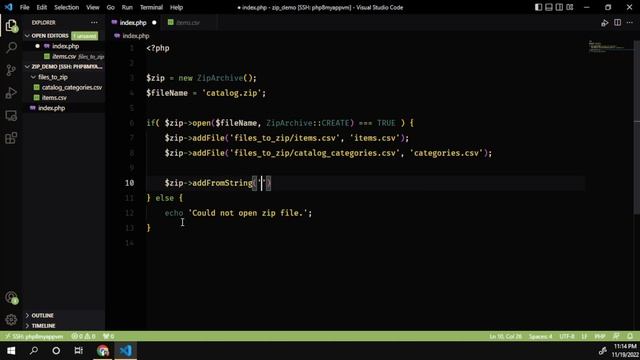The width and height of the screenshot is (640, 360).
Task: Switch to the index.php editor tab
Action: pos(133,22)
